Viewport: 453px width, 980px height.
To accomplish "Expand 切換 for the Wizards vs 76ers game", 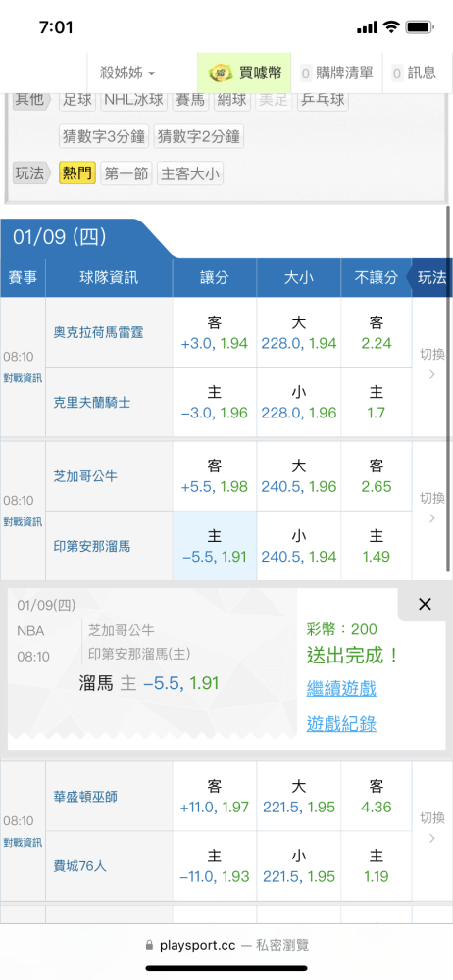I will pyautogui.click(x=432, y=827).
